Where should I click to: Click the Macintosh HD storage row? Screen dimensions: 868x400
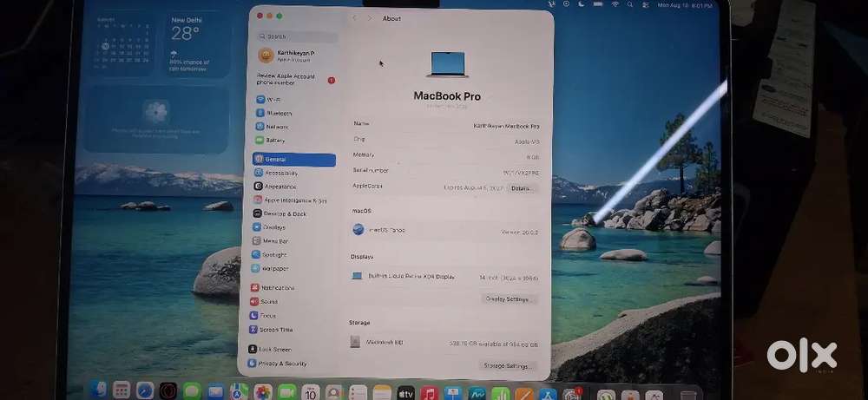click(x=444, y=343)
